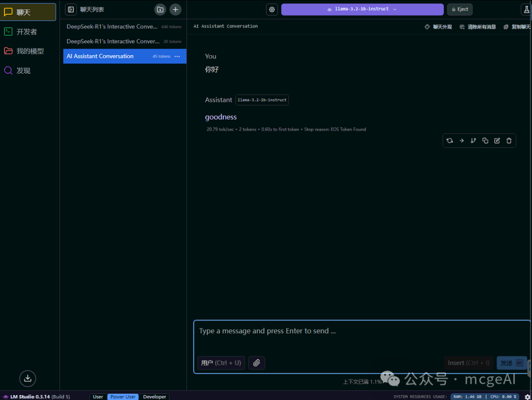Open the 聊天 (Chat) sidebar section
Image resolution: width=532 pixels, height=400 pixels.
[28, 12]
